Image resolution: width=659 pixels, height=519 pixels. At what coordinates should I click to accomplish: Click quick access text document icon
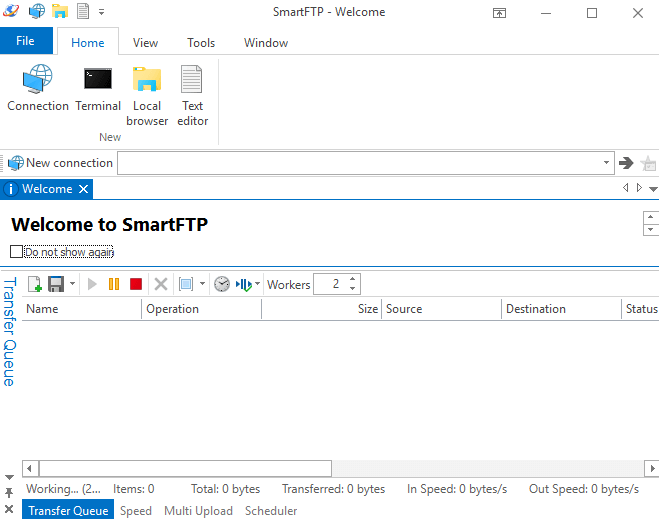(83, 11)
